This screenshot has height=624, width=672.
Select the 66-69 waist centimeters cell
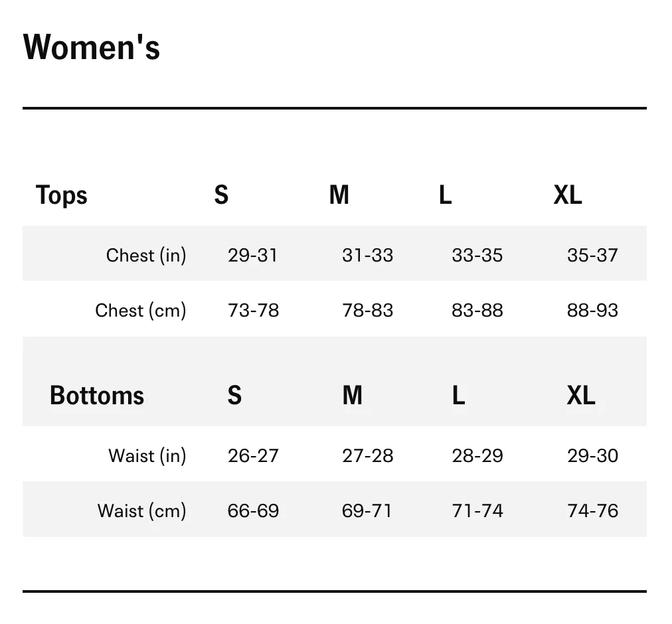(x=253, y=510)
